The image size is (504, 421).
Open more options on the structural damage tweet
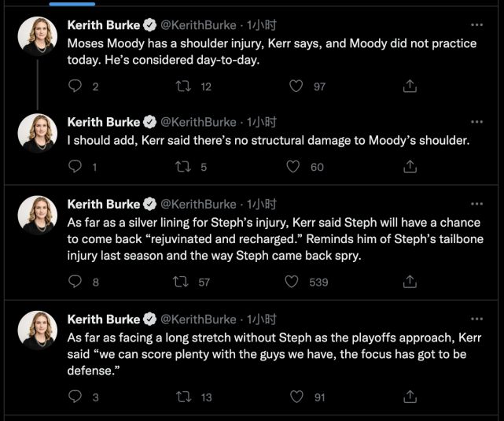(476, 122)
